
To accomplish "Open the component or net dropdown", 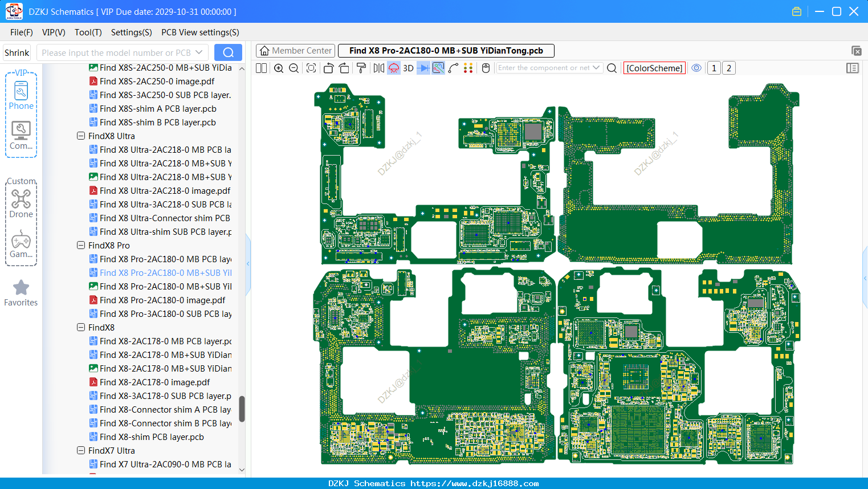I will pyautogui.click(x=596, y=68).
